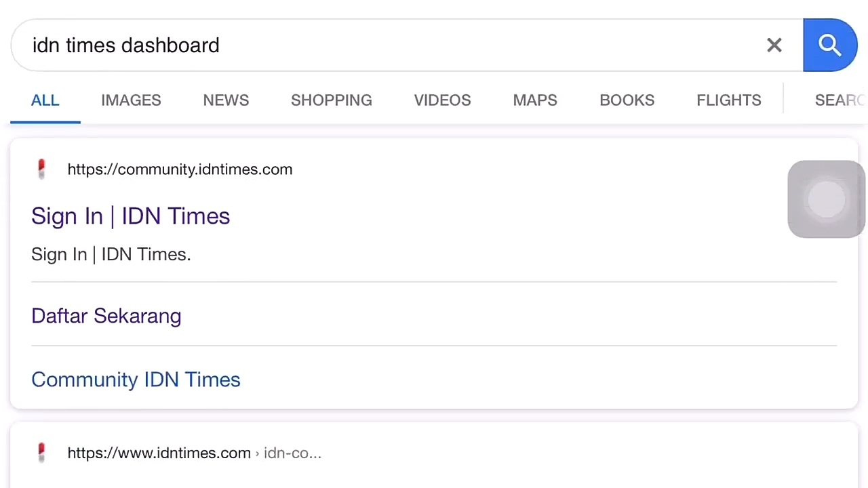Viewport: 868px width, 488px height.
Task: Click favicon beside community.idntimes.com
Action: (x=41, y=169)
